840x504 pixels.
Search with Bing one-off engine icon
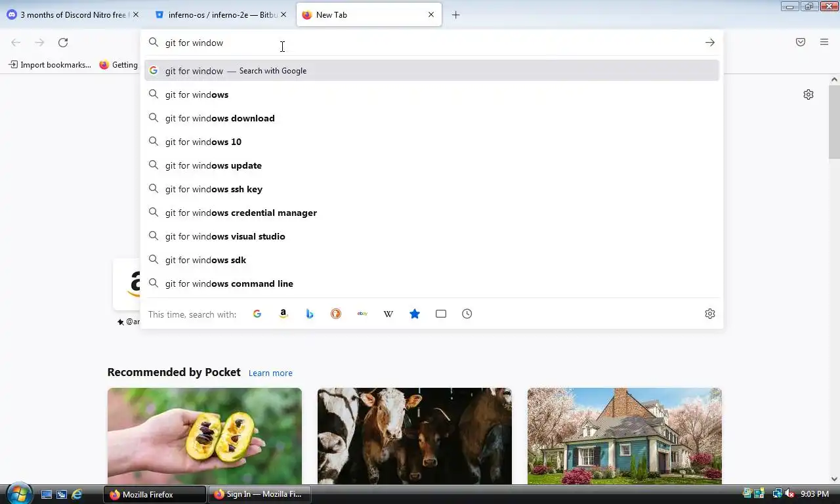(x=310, y=314)
